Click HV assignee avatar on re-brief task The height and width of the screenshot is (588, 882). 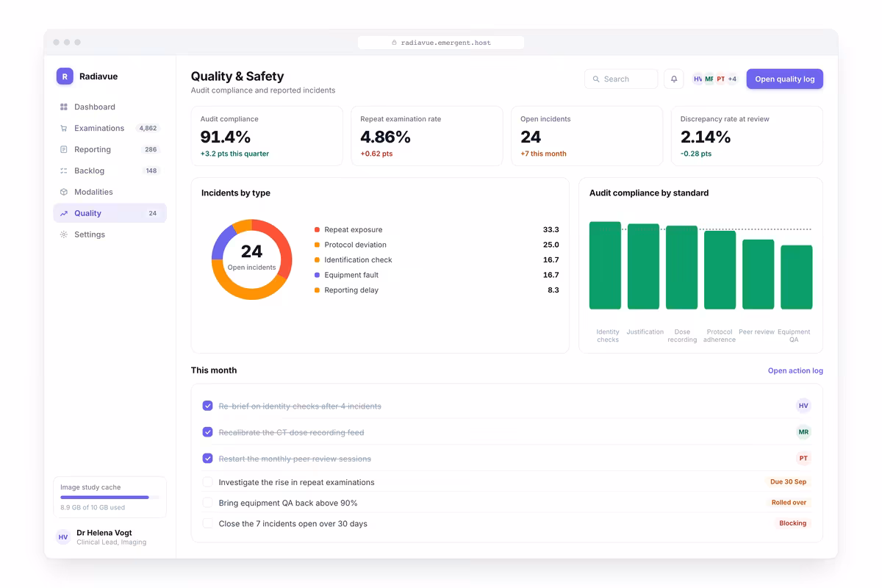(x=803, y=406)
